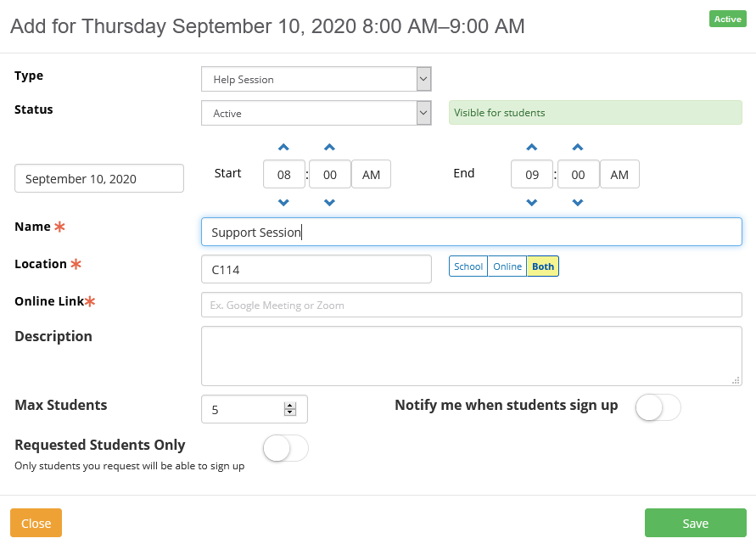Increase the end hour with up chevron

point(532,148)
